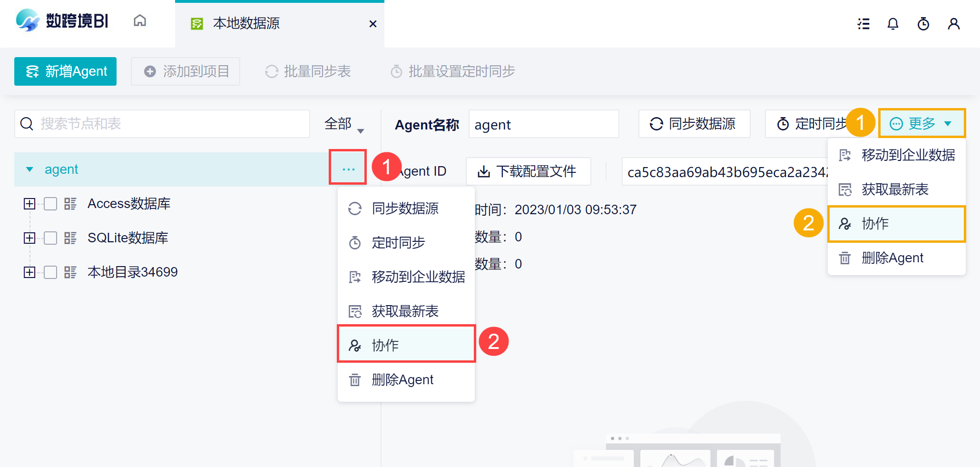Click the Agent名称 input field
The width and height of the screenshot is (980, 467).
click(x=544, y=124)
